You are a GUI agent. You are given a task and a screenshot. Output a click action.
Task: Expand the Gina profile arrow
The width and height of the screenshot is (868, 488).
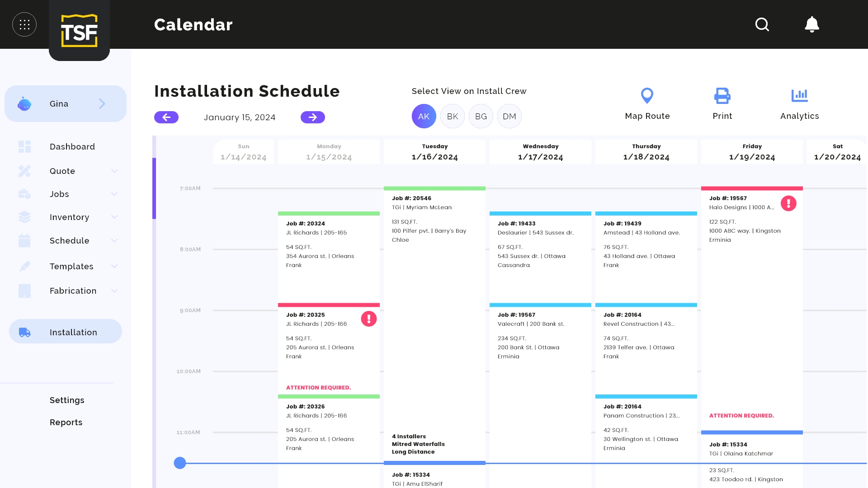tap(102, 103)
